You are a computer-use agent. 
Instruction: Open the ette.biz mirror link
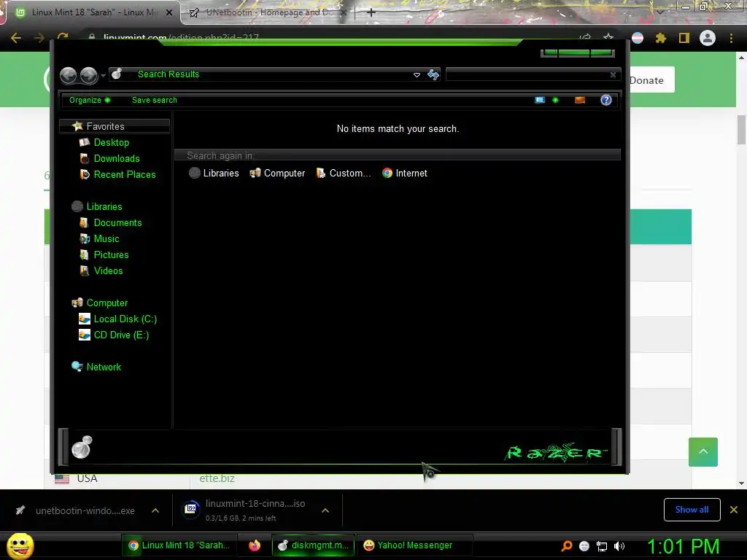[x=217, y=478]
